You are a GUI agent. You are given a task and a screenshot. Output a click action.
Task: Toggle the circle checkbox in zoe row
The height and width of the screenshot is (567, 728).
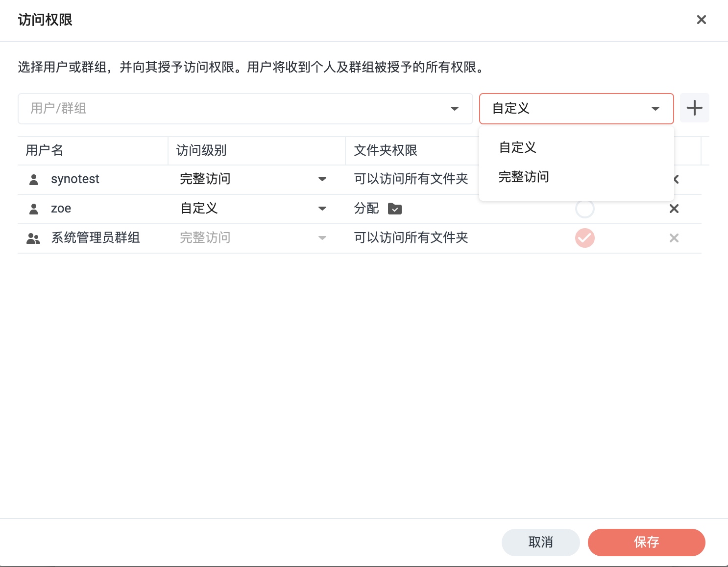click(x=584, y=209)
